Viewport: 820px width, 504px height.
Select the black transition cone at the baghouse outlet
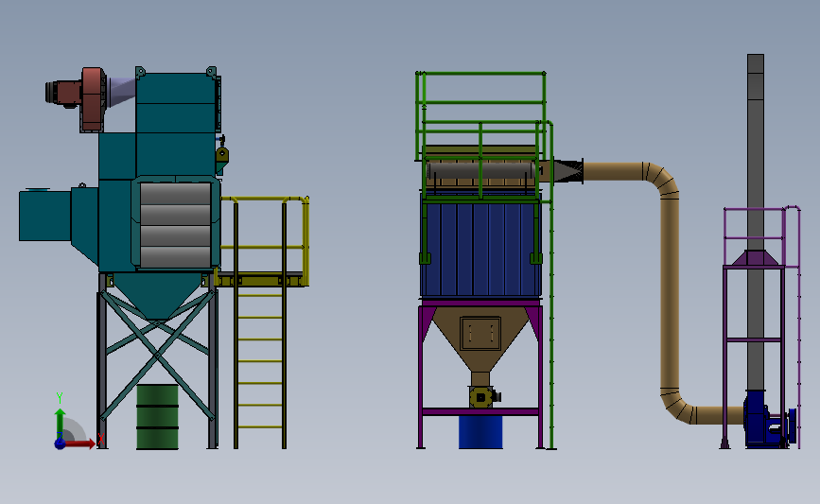pos(567,171)
